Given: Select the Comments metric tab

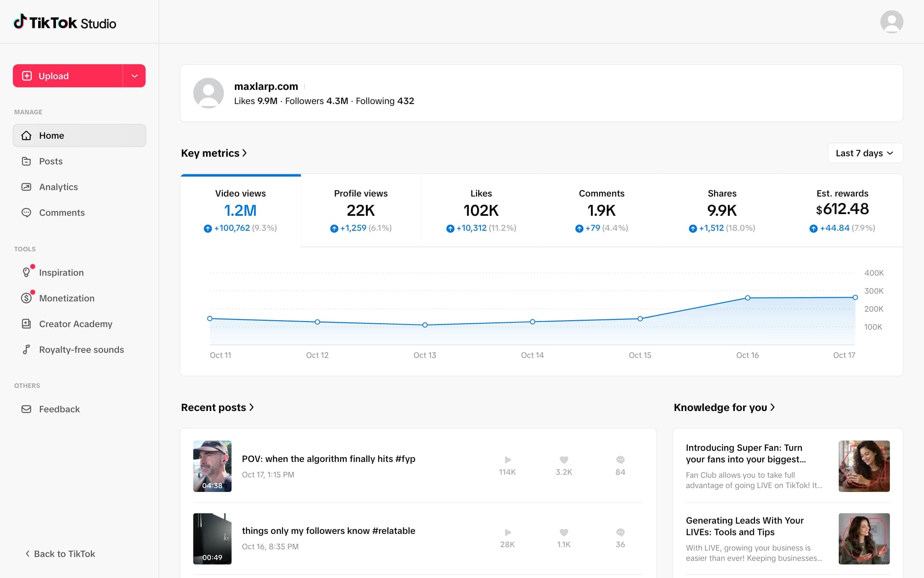Looking at the screenshot, I should [601, 210].
